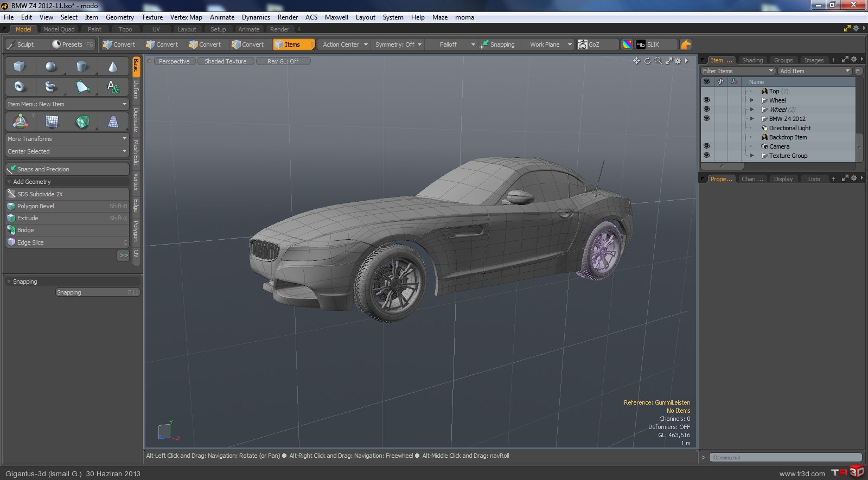
Task: Open the Geometry menu
Action: 119,17
